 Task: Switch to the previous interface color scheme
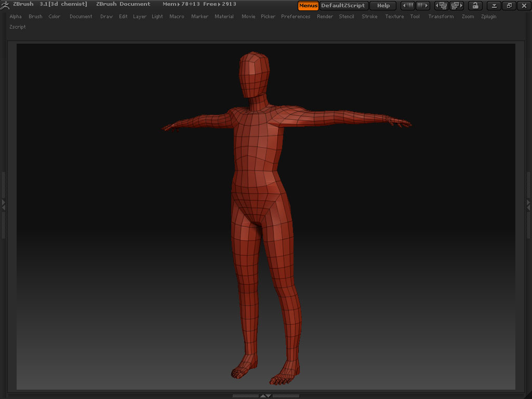[x=408, y=5]
